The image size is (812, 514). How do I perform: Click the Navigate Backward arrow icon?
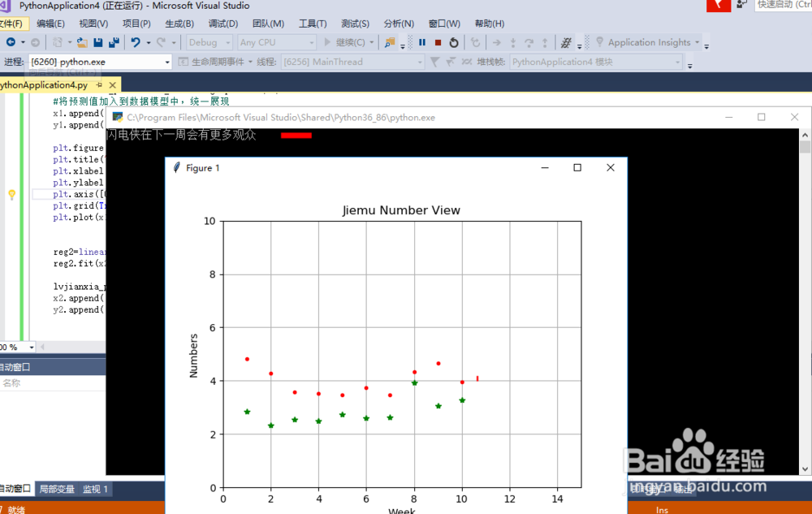tap(11, 42)
